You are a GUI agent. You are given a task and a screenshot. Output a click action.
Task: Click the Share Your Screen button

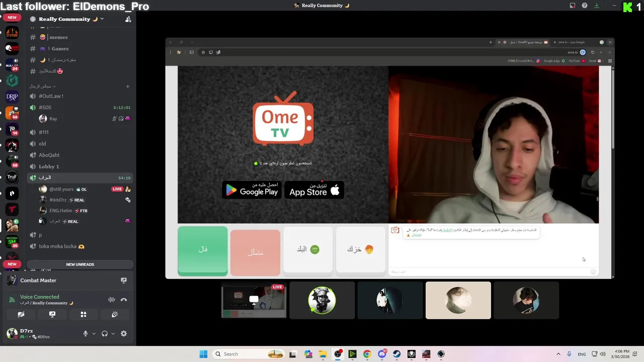click(52, 315)
